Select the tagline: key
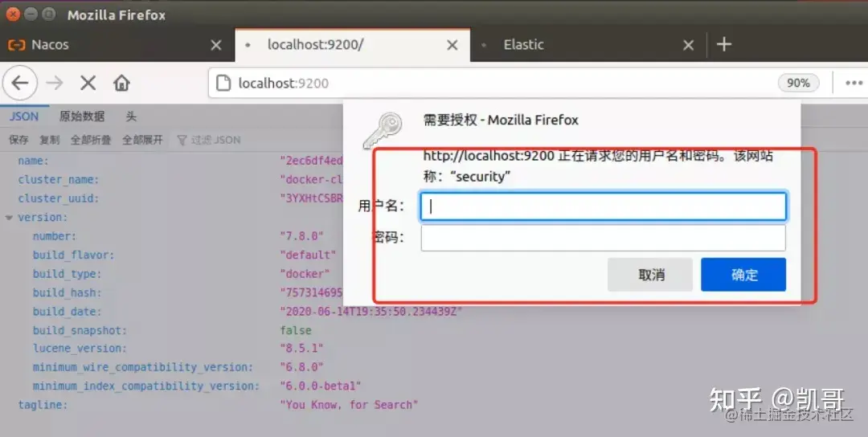The height and width of the screenshot is (437, 868). pos(43,405)
